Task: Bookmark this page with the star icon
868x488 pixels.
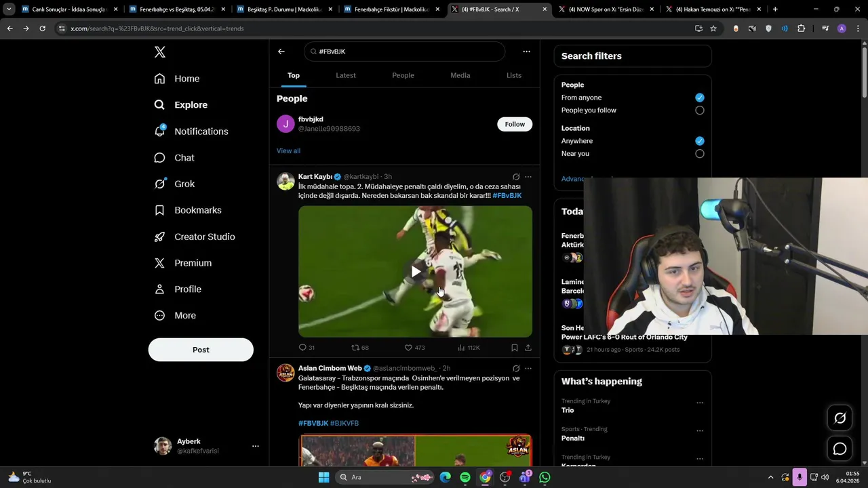Action: (x=713, y=28)
